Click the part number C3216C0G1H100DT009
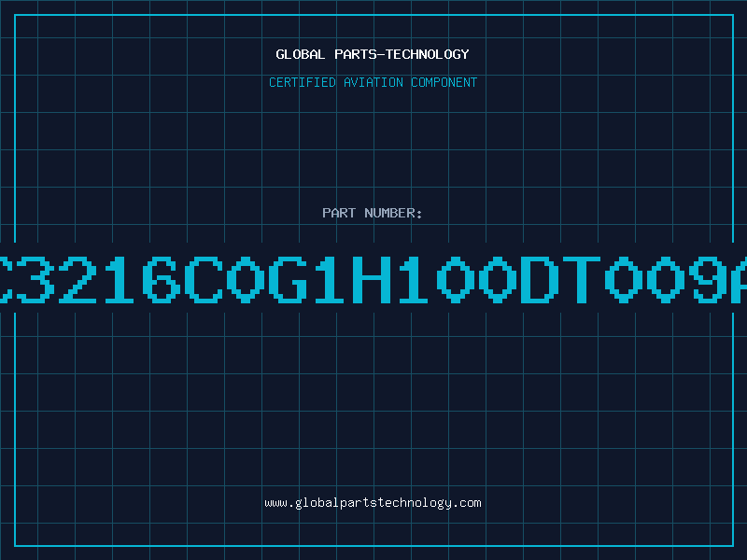Viewport: 747px width, 560px height. [373, 279]
